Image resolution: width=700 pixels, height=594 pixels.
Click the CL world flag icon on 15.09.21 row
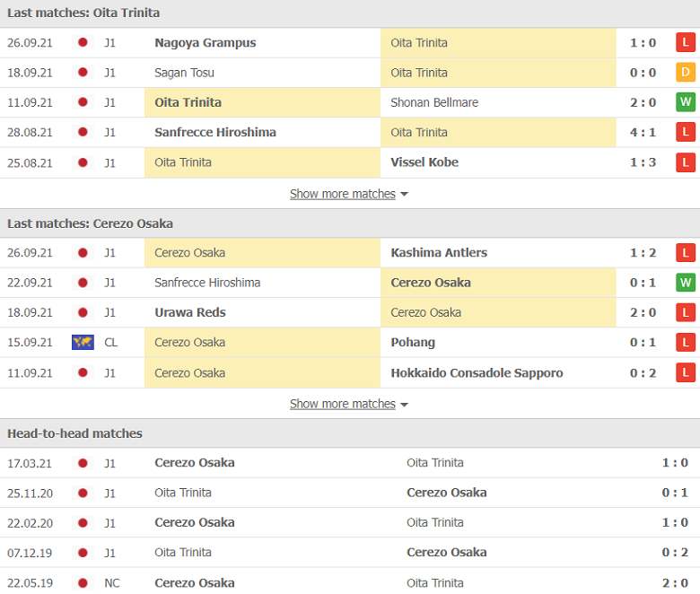83,342
